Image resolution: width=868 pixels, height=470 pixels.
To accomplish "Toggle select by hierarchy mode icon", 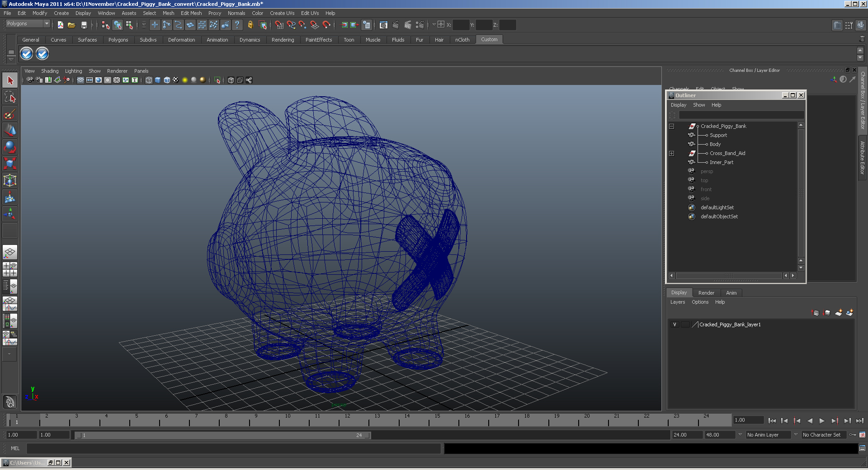I will 105,25.
